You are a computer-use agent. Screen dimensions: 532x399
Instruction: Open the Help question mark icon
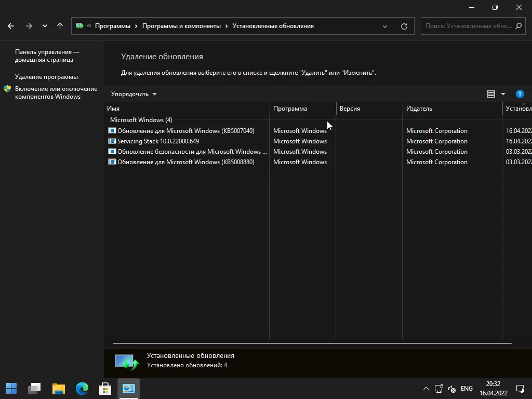(x=520, y=94)
